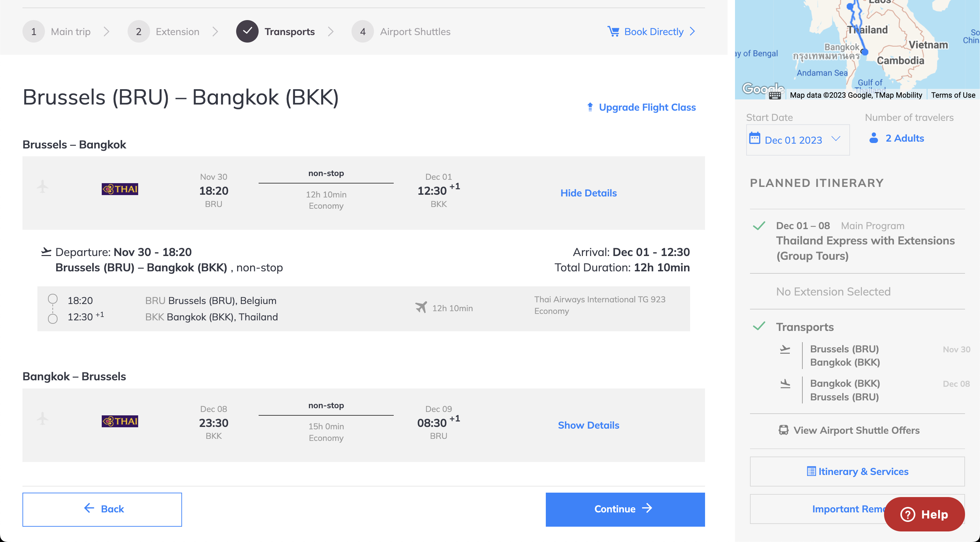Expand return flight with Show Details

coord(588,425)
